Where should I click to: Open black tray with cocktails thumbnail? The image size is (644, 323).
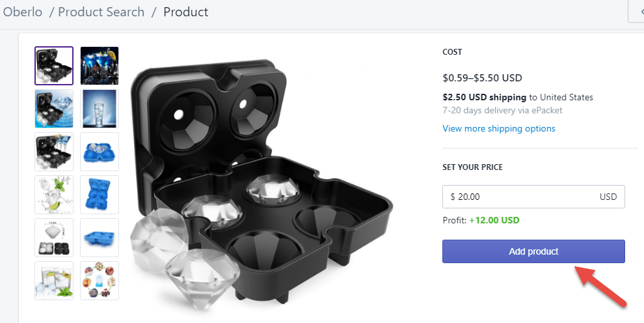pyautogui.click(x=54, y=152)
